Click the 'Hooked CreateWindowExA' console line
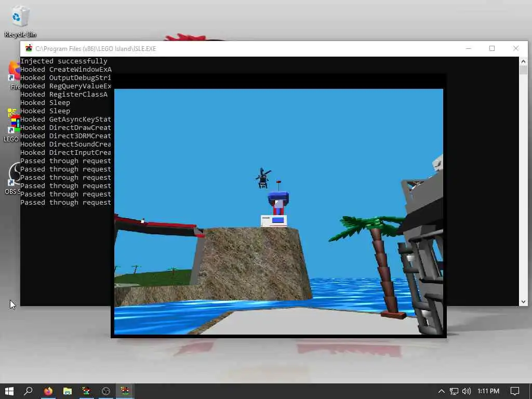This screenshot has width=532, height=399. [66, 70]
